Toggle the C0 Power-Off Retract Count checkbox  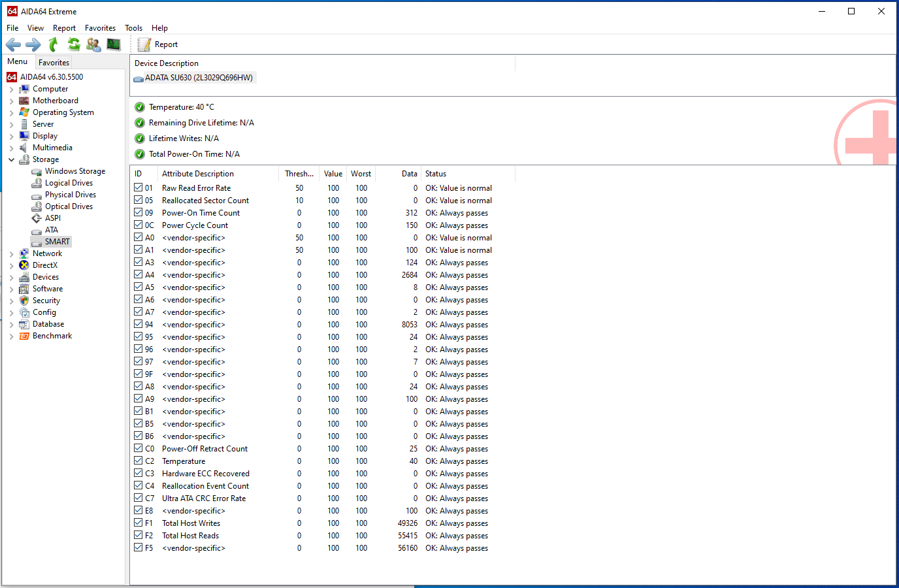139,448
